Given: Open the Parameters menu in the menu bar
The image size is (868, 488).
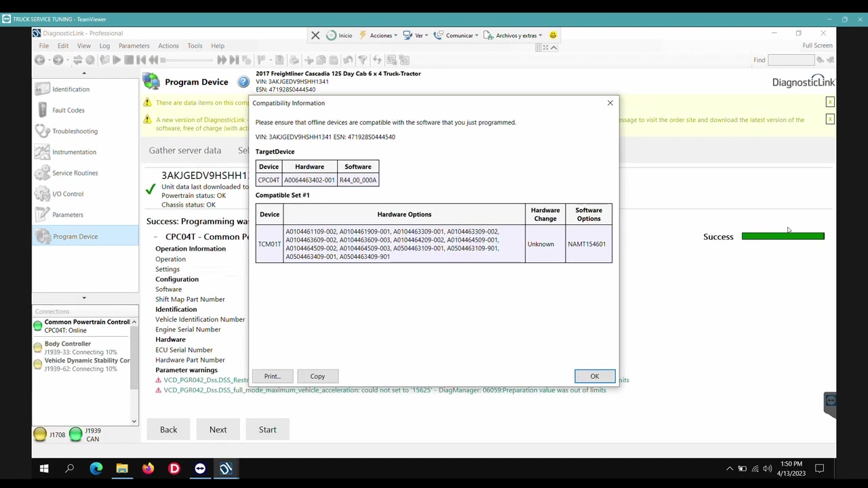Looking at the screenshot, I should click(134, 46).
